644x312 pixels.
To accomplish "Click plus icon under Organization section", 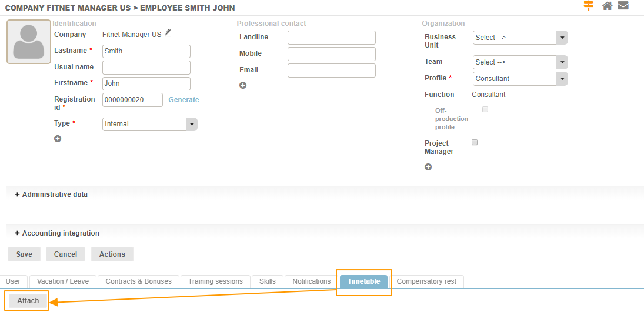I will (x=428, y=167).
